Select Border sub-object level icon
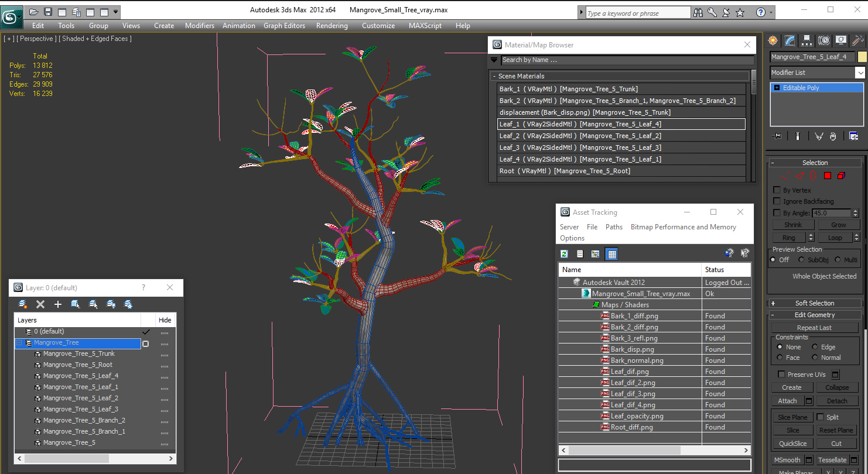 point(814,176)
